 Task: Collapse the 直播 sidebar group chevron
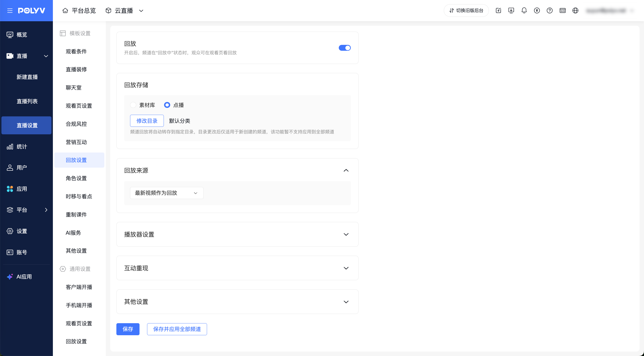46,56
